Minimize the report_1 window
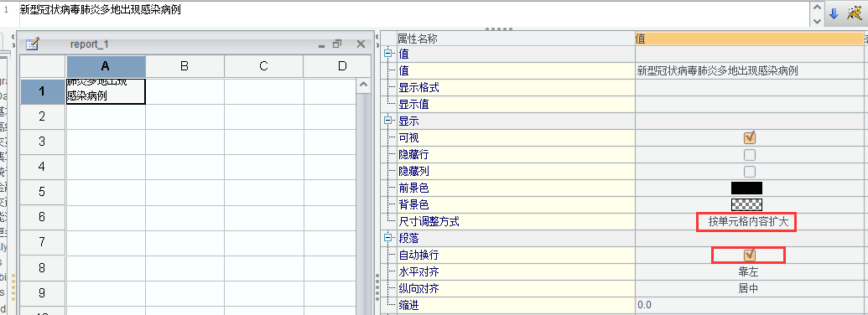 tap(321, 45)
